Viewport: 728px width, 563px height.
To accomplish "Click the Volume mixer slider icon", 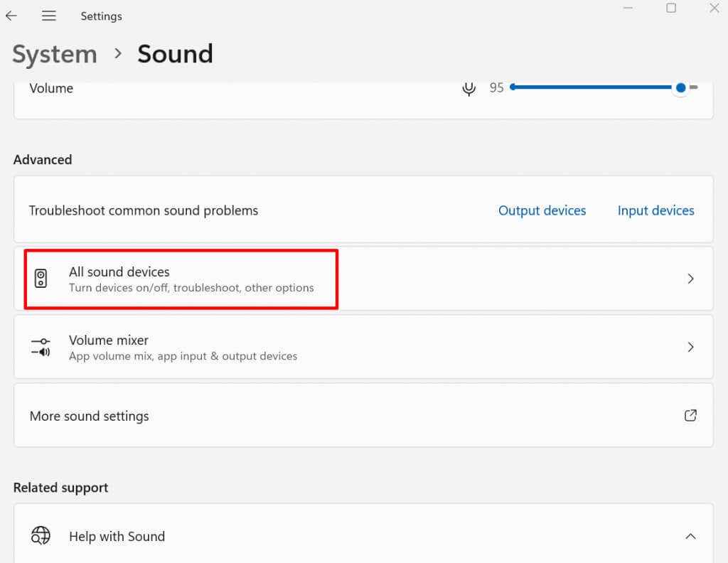I will tap(41, 347).
